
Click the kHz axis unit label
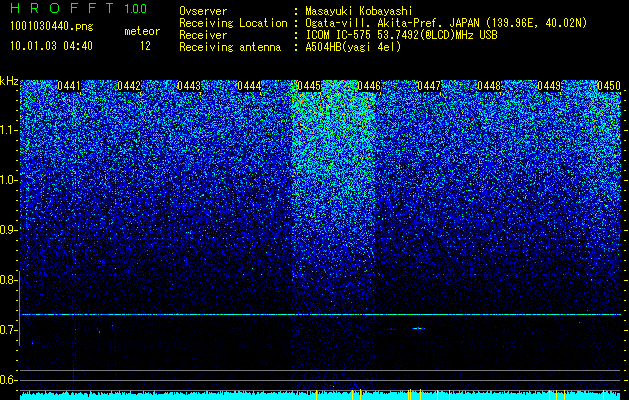[9, 81]
